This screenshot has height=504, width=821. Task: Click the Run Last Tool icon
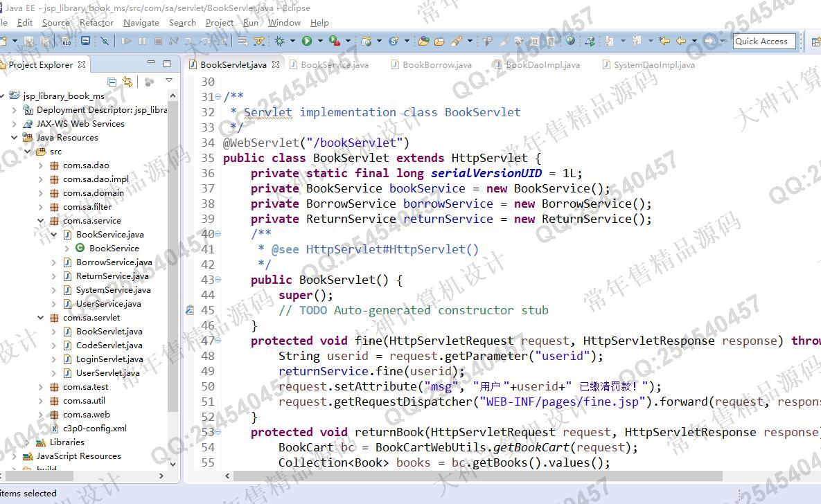pyautogui.click(x=334, y=41)
